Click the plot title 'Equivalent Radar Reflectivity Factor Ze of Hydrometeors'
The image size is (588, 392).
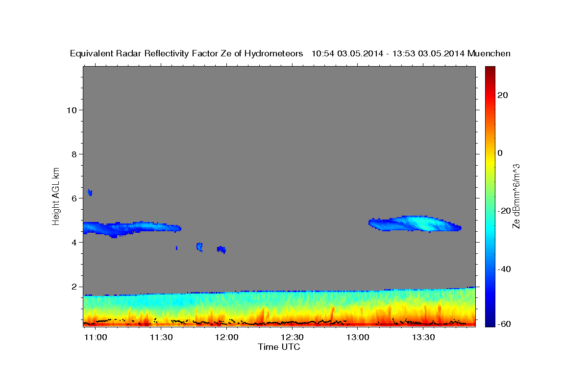(x=187, y=54)
